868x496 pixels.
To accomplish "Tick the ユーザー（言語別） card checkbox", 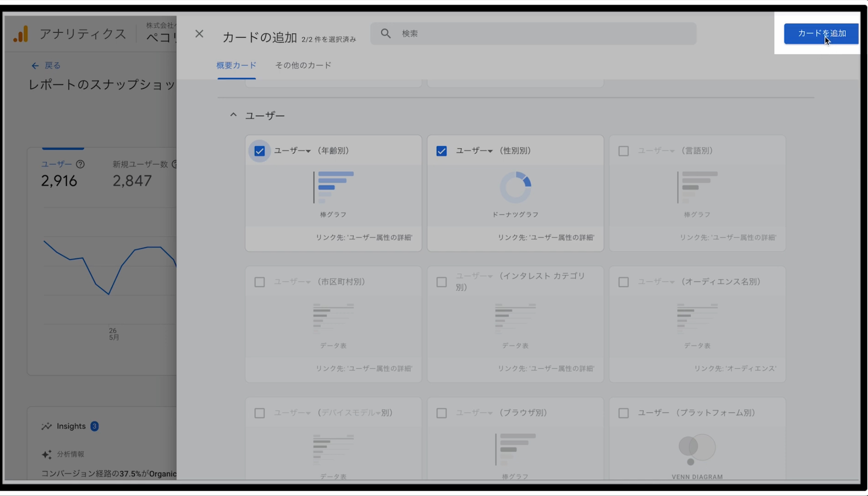I will coord(623,151).
